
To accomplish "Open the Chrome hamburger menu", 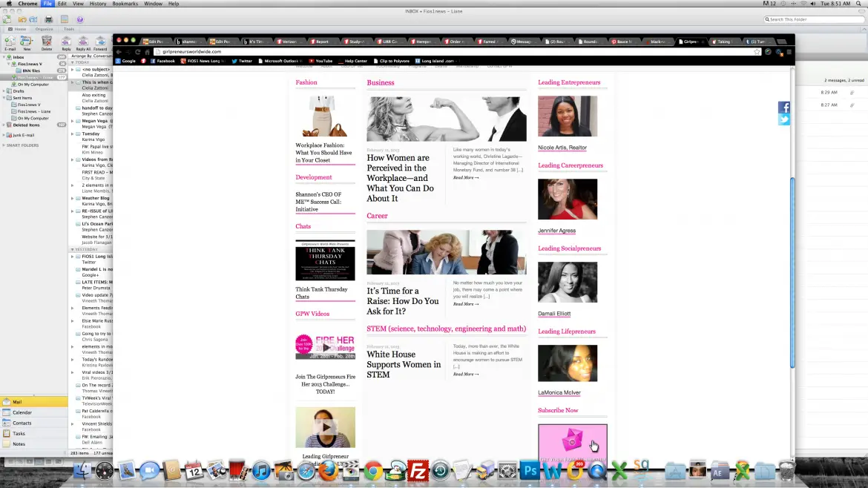I will [x=789, y=51].
